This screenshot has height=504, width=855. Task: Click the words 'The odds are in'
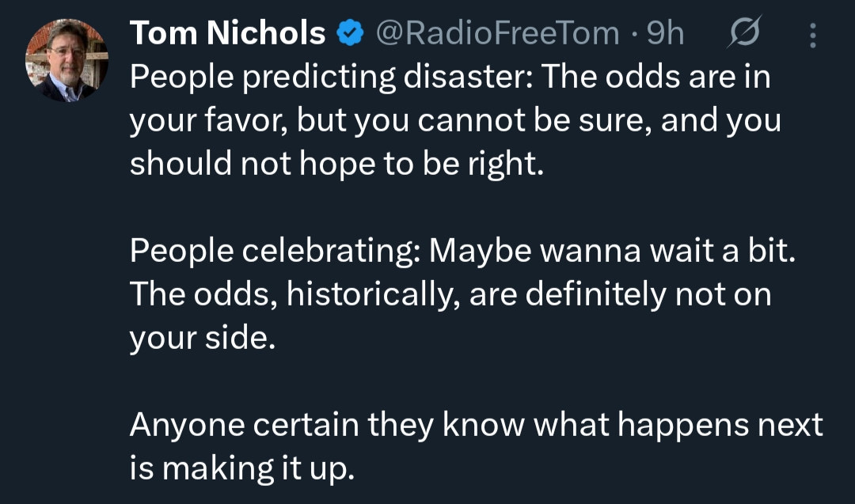pyautogui.click(x=655, y=78)
